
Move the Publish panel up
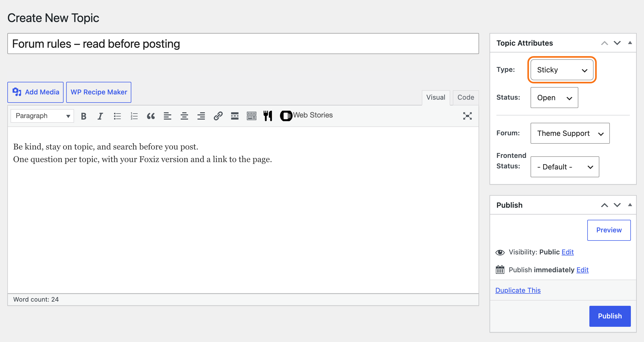605,205
